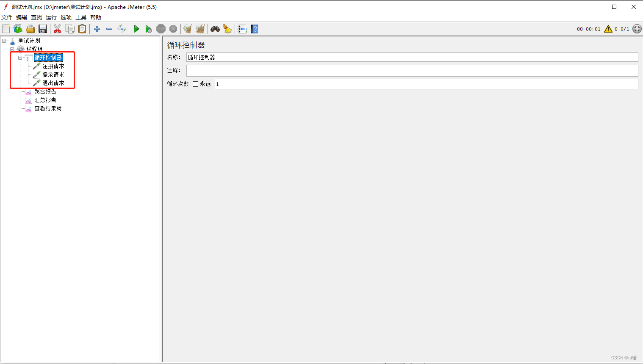Click the Shutdown test icon
The image size is (643, 364).
click(x=173, y=29)
